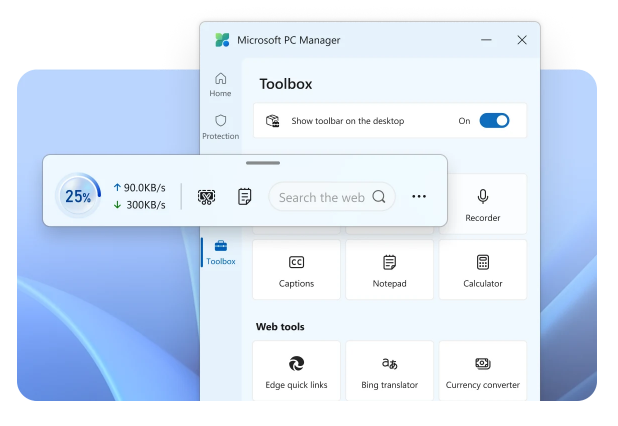Click the 300KB/s download speed reading

[140, 205]
